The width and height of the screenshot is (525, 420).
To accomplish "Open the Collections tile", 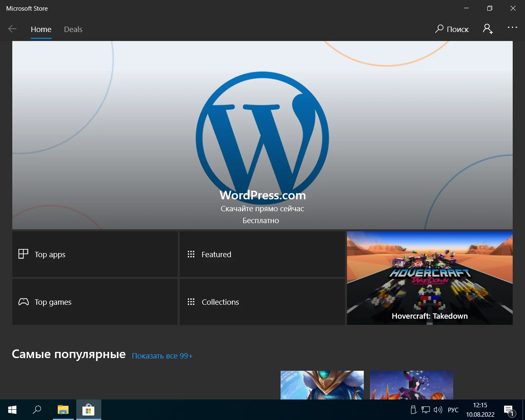I will coord(262,302).
